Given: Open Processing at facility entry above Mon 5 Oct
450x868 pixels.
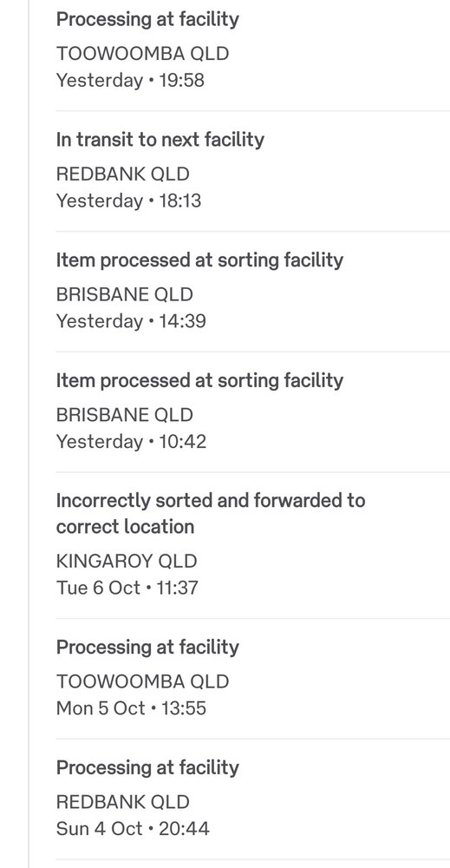Looking at the screenshot, I should 147,648.
